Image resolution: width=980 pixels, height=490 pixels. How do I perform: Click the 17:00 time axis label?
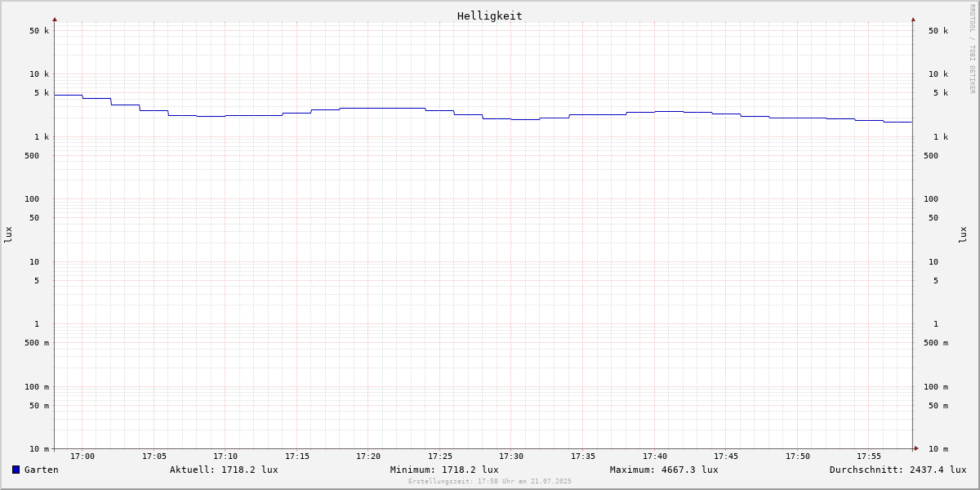(x=82, y=457)
